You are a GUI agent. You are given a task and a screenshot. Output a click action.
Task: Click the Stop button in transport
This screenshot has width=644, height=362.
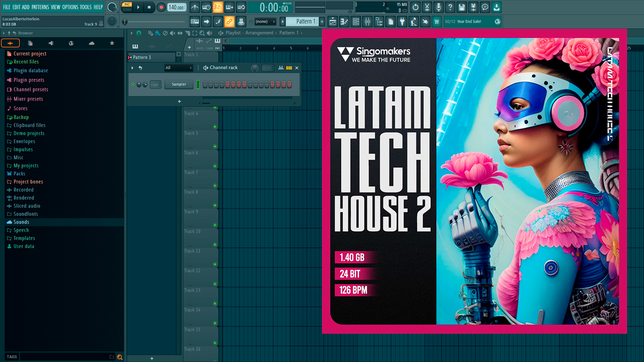coord(149,7)
